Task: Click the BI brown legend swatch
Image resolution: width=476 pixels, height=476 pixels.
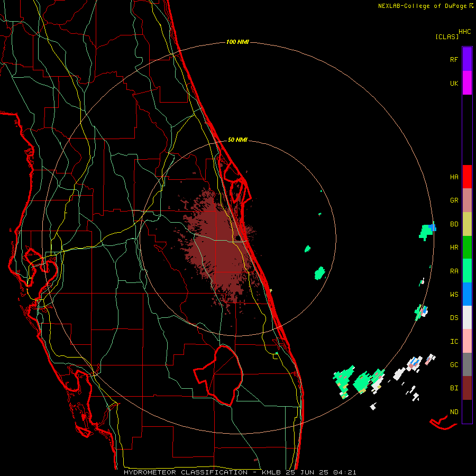Action: (x=467, y=388)
